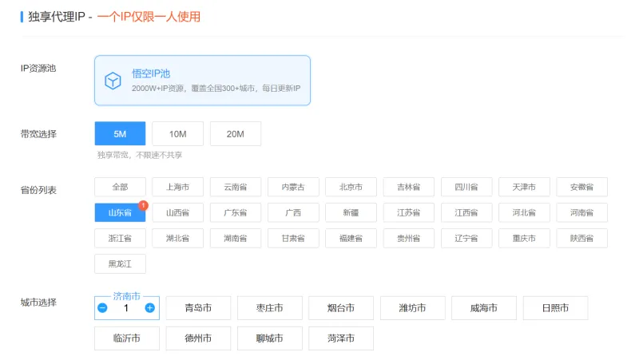The width and height of the screenshot is (639, 364).
Task: Select the 10M bandwidth option
Action: pos(177,134)
